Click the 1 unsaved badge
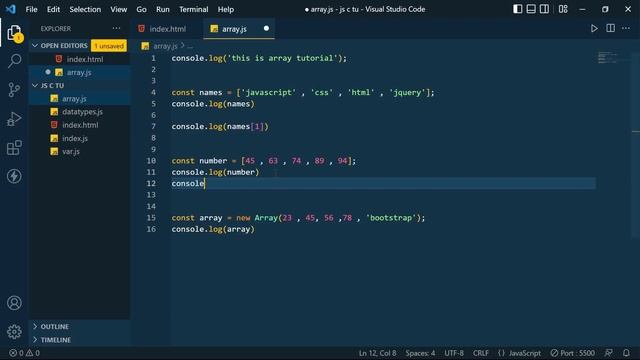Viewport: 640px width, 360px height. click(x=109, y=46)
